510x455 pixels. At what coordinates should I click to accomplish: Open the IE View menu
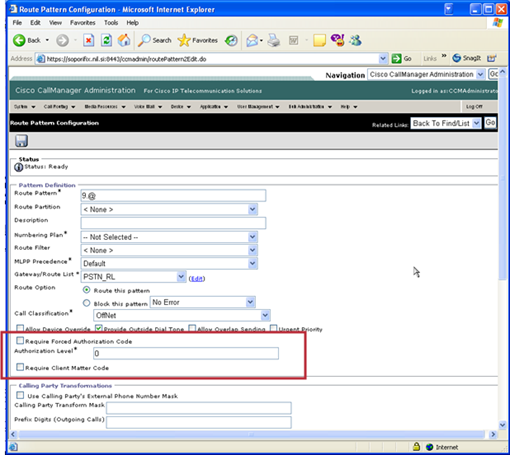point(55,23)
